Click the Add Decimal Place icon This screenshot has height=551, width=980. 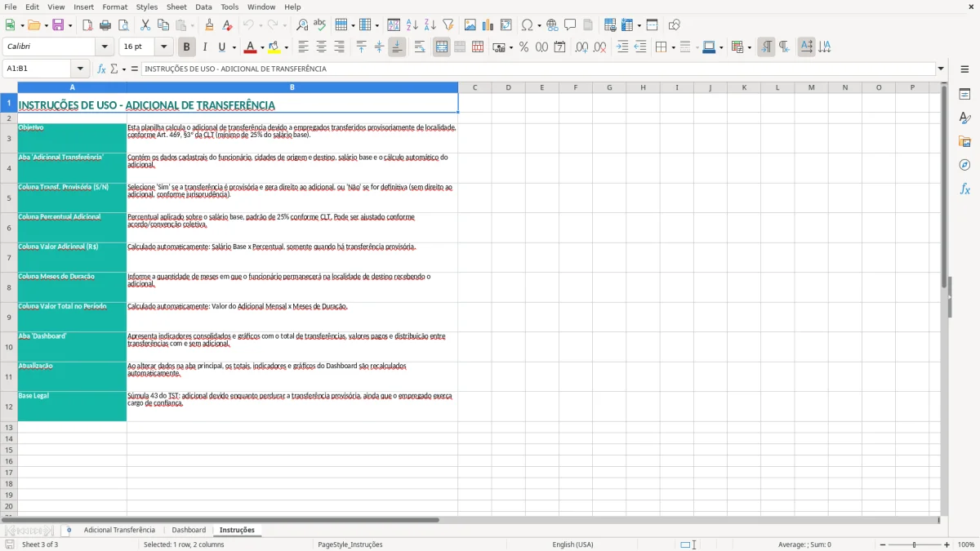click(x=581, y=47)
